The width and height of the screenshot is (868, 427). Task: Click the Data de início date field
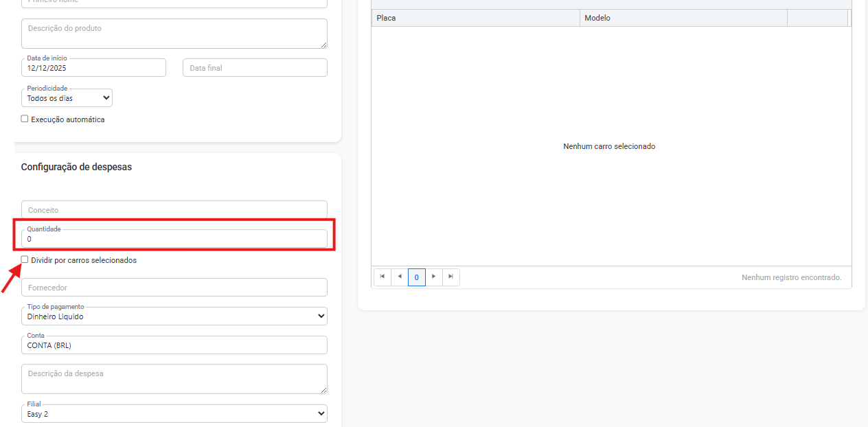pyautogui.click(x=94, y=68)
